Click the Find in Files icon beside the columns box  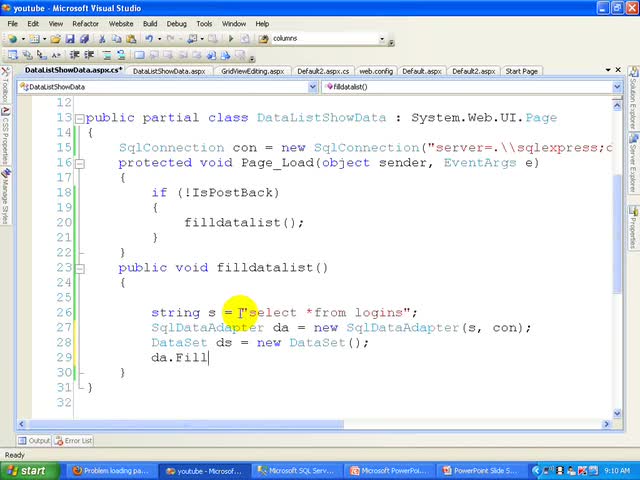264,39
